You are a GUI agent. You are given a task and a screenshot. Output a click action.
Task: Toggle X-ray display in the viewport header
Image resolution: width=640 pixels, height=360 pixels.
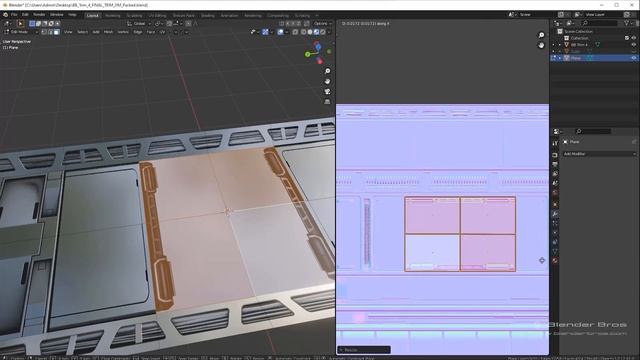[295, 32]
